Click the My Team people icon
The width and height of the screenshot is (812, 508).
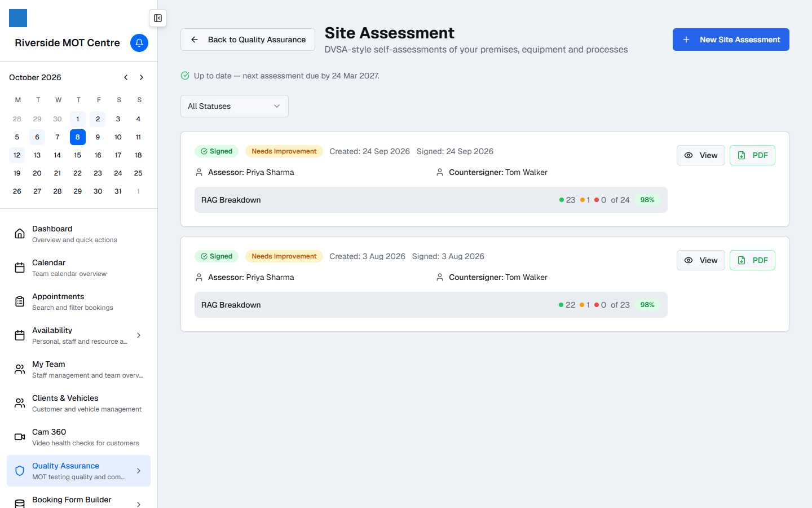click(x=20, y=369)
